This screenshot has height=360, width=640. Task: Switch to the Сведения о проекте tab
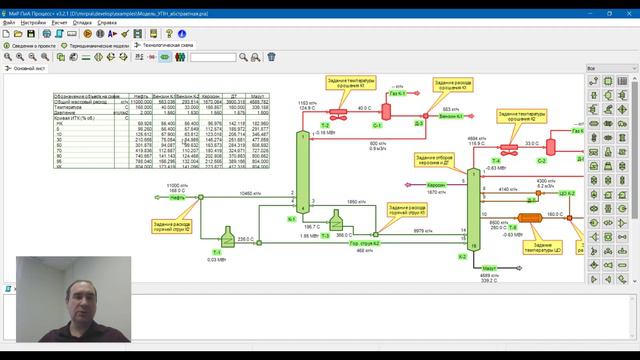[x=29, y=46]
